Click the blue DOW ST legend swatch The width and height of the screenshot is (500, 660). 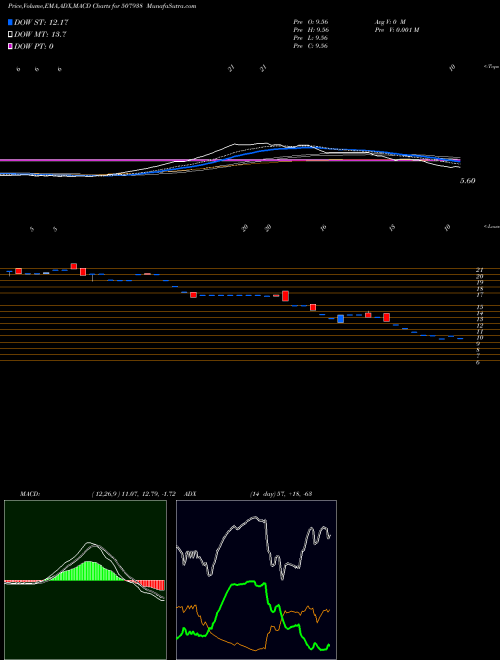pos(10,22)
